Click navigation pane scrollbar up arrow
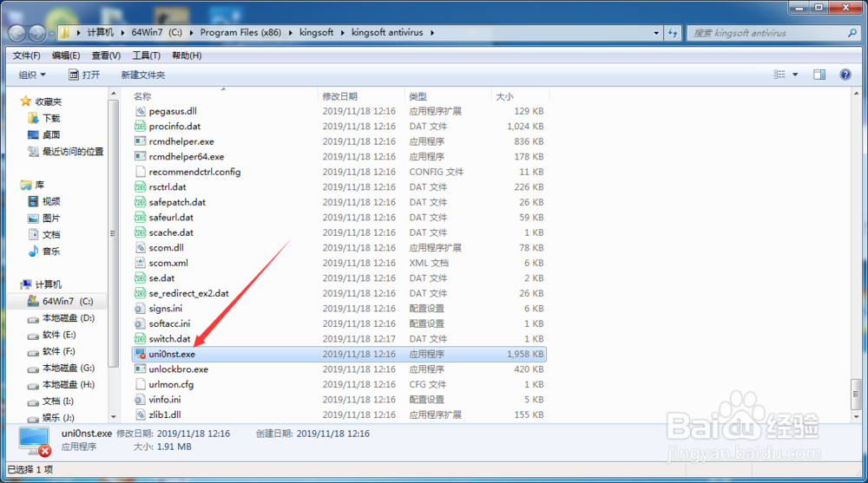Image resolution: width=868 pixels, height=483 pixels. click(114, 94)
